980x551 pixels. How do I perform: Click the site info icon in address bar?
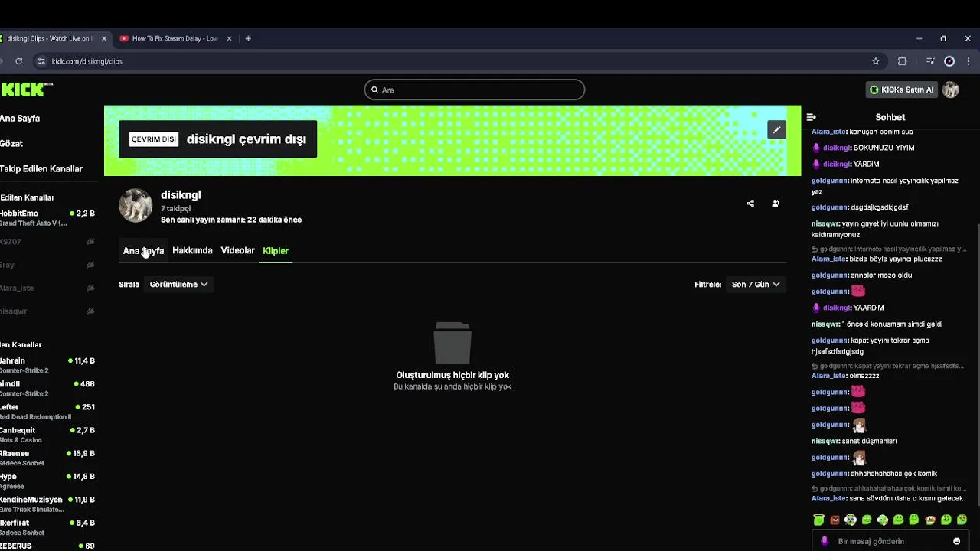(41, 61)
